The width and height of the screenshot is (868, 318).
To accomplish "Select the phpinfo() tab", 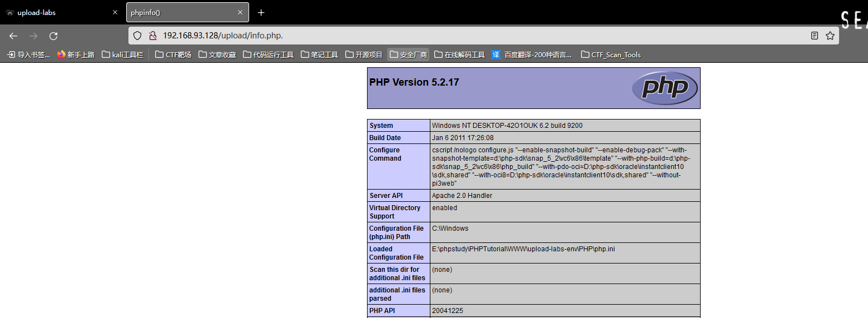I will (x=187, y=12).
